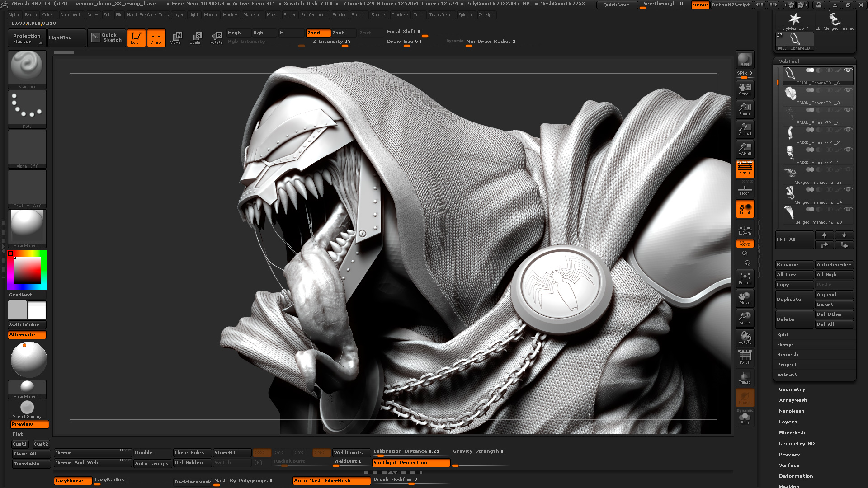
Task: Open the Preferences menu
Action: (314, 15)
